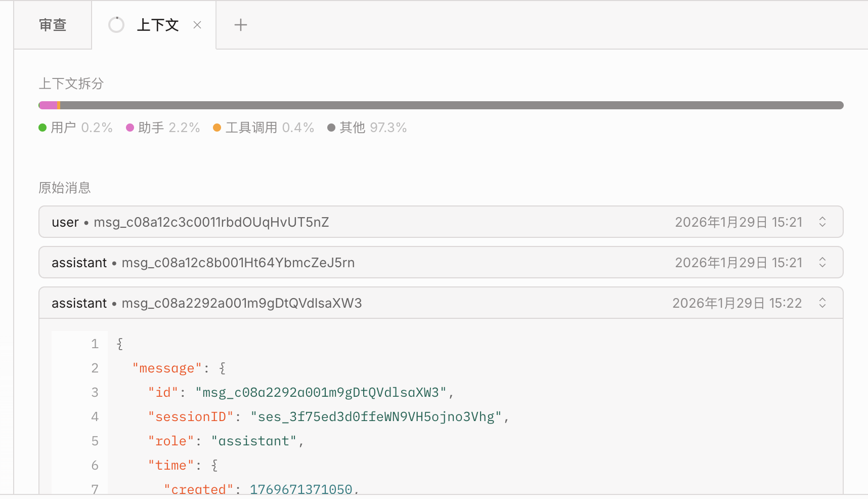The image size is (868, 499).
Task: Close the 上下文 tab
Action: point(197,25)
